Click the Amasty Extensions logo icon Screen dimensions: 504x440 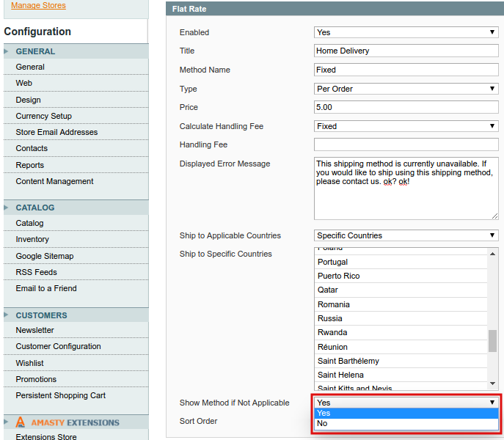21,422
